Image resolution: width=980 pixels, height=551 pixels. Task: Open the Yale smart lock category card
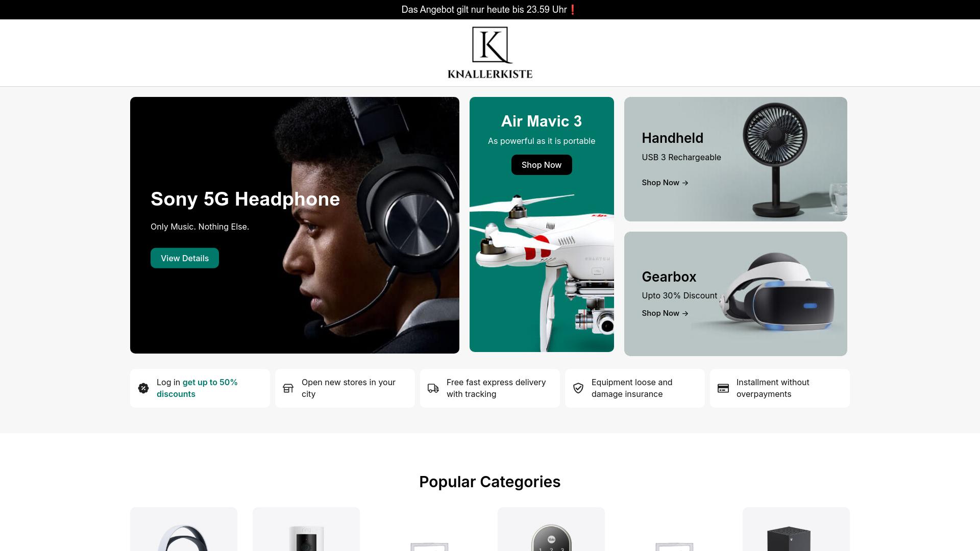coord(551,529)
